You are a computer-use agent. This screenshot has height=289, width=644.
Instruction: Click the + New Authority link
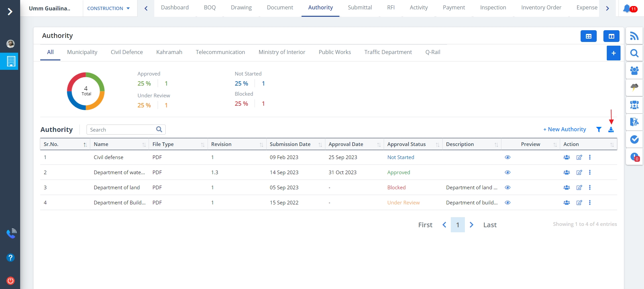565,130
